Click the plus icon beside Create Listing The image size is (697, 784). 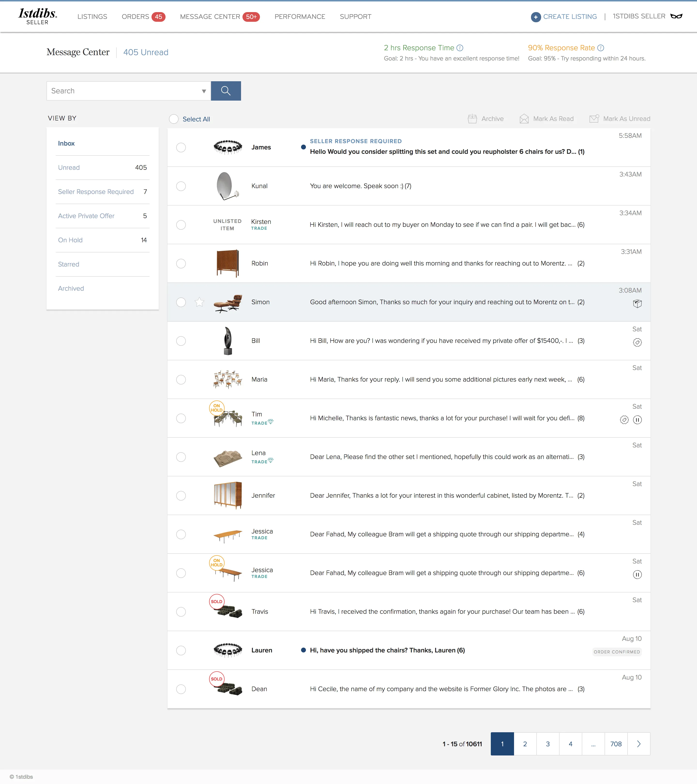click(536, 17)
